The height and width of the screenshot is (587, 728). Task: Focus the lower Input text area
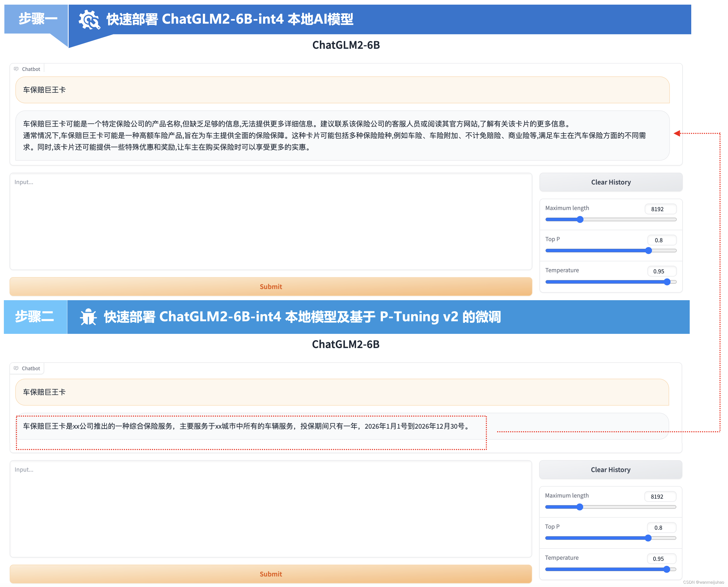click(x=271, y=509)
